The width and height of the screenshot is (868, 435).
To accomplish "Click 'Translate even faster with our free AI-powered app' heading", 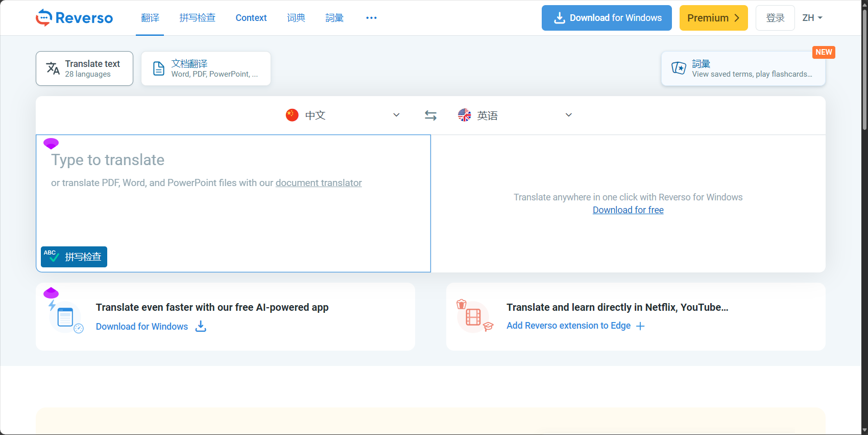I will coord(212,307).
